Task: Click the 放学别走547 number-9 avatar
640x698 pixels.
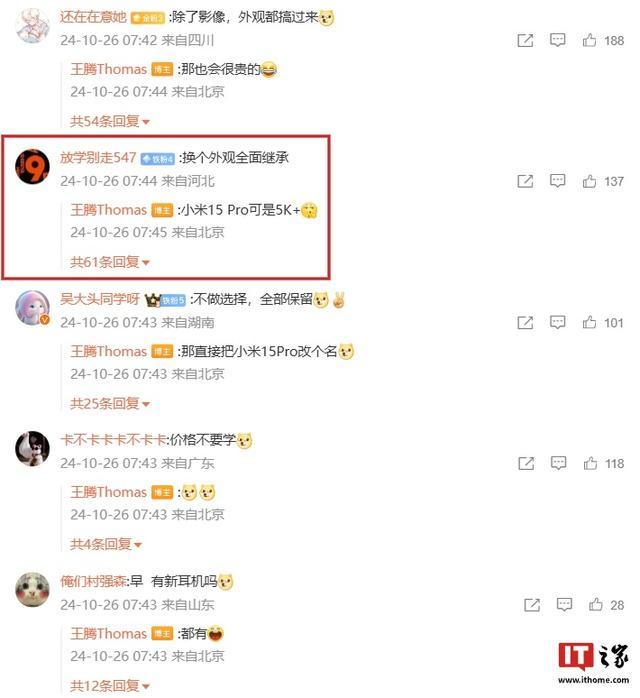Action: 32,166
